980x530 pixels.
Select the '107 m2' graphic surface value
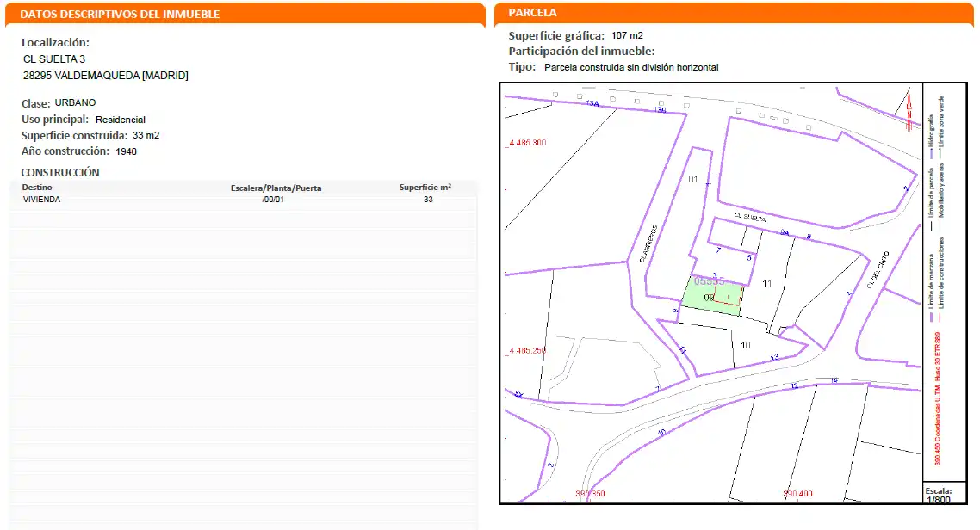628,35
